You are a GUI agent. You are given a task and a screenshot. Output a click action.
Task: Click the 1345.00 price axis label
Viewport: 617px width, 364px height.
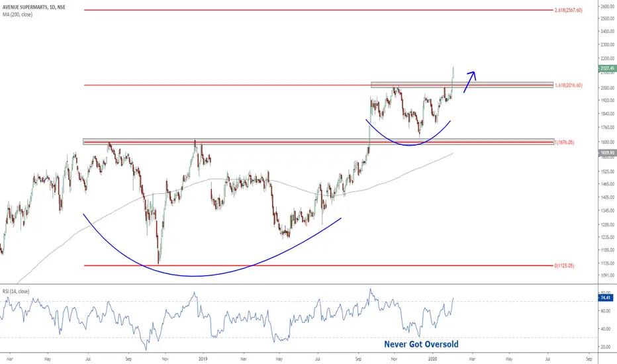click(x=608, y=211)
